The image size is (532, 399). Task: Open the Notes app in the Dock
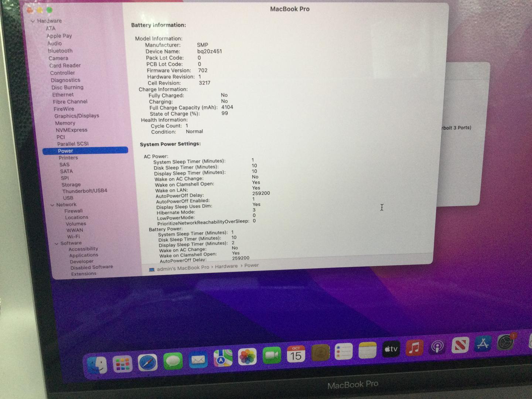[367, 350]
